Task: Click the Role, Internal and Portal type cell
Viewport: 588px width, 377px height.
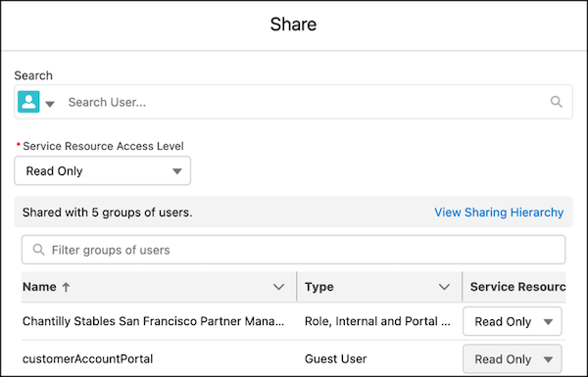Action: pos(377,321)
